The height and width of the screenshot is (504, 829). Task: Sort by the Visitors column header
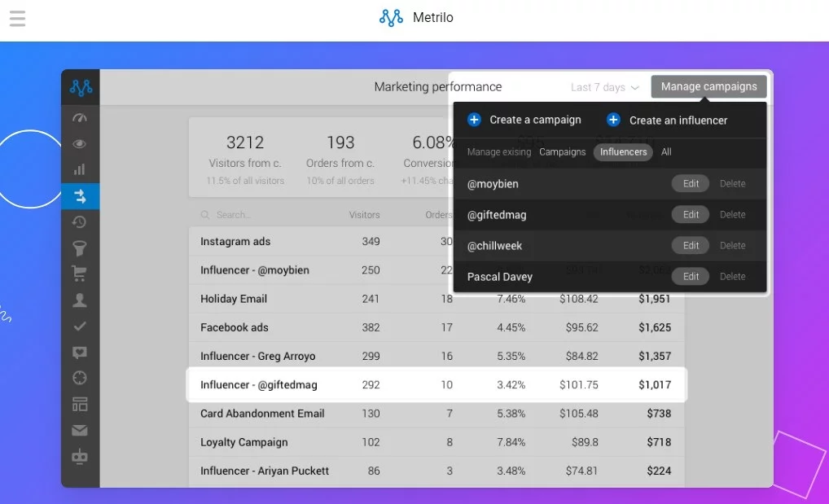pos(364,215)
